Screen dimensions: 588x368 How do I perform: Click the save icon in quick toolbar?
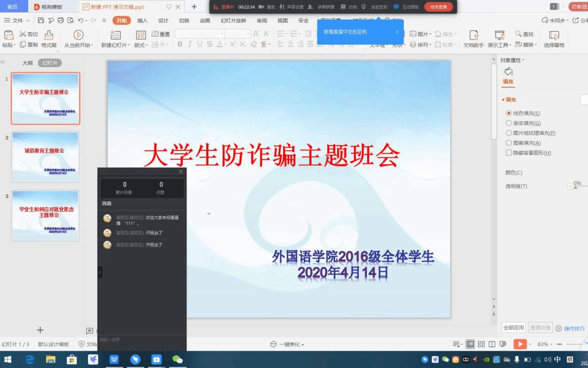click(x=42, y=21)
